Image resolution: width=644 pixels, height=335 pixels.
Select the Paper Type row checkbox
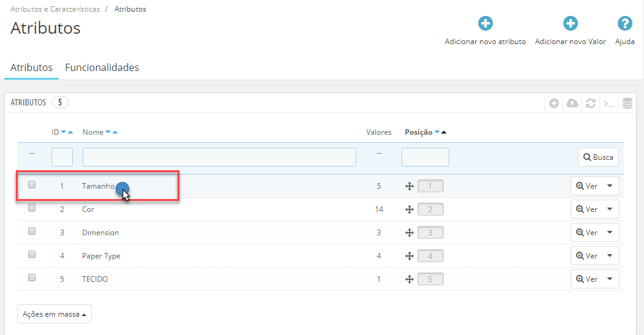pyautogui.click(x=32, y=254)
